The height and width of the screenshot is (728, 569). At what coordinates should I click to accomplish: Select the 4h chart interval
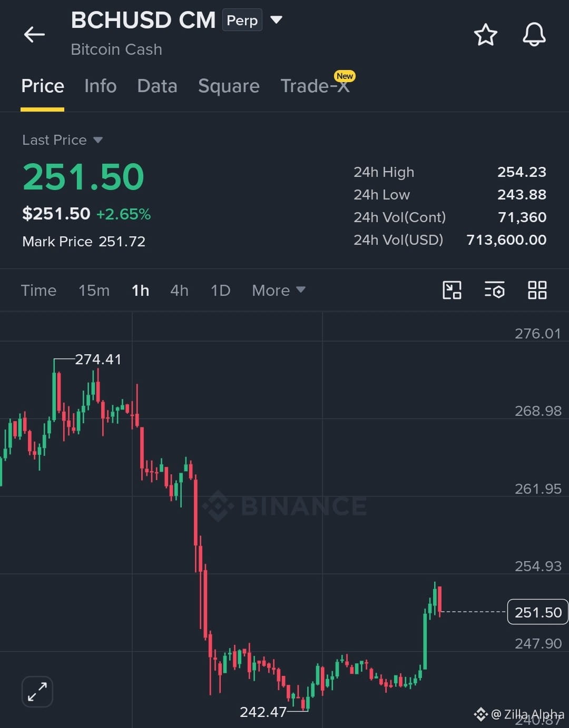[x=179, y=291]
